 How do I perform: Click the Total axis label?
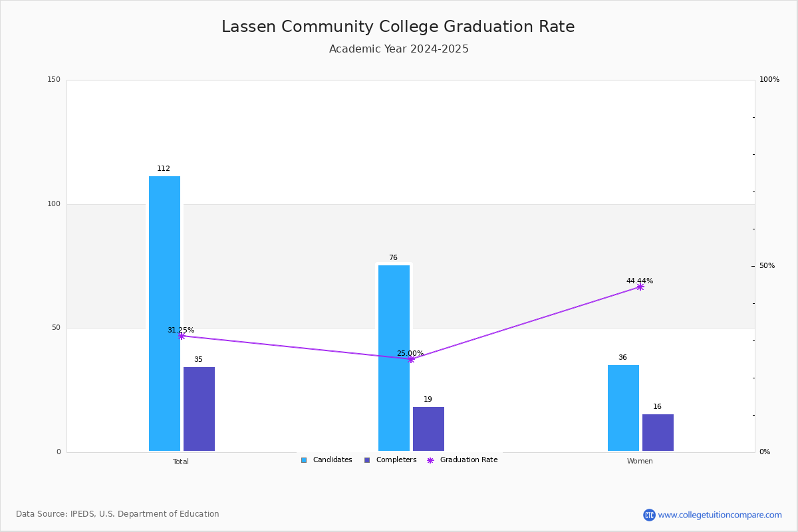tap(181, 462)
